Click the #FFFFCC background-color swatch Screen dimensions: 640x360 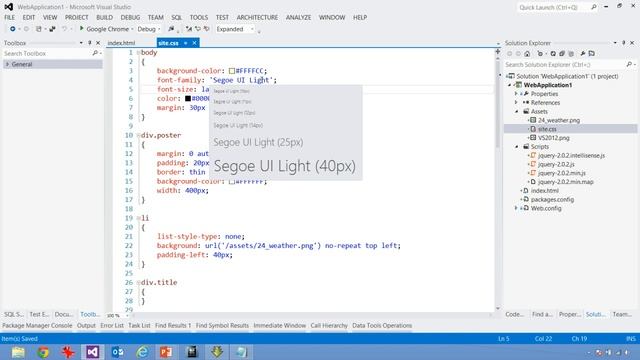(x=232, y=71)
